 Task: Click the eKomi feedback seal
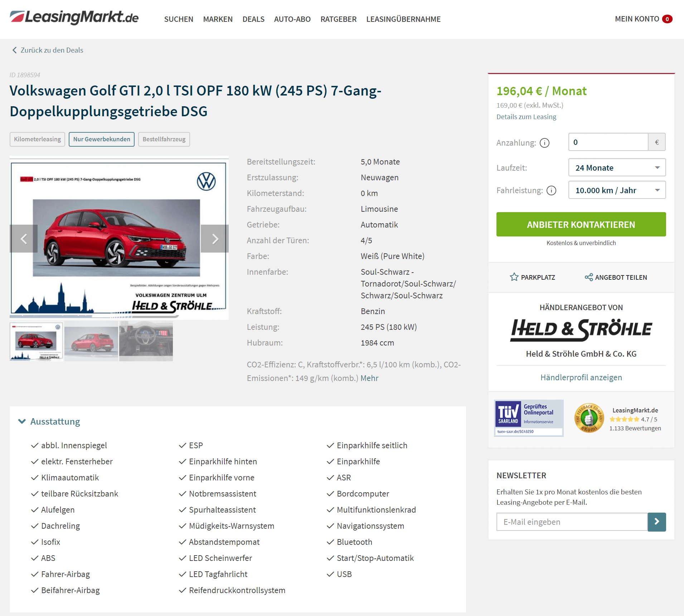tap(589, 418)
